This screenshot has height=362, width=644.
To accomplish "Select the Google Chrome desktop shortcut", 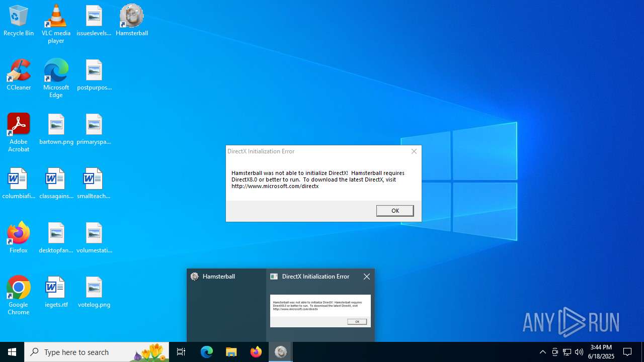I will coord(19,296).
